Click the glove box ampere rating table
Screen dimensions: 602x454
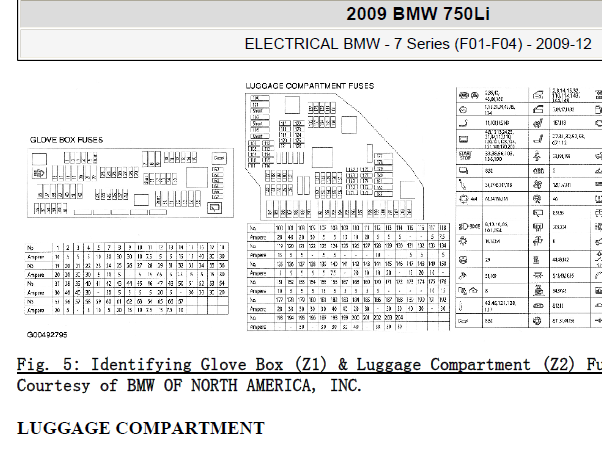click(x=127, y=279)
